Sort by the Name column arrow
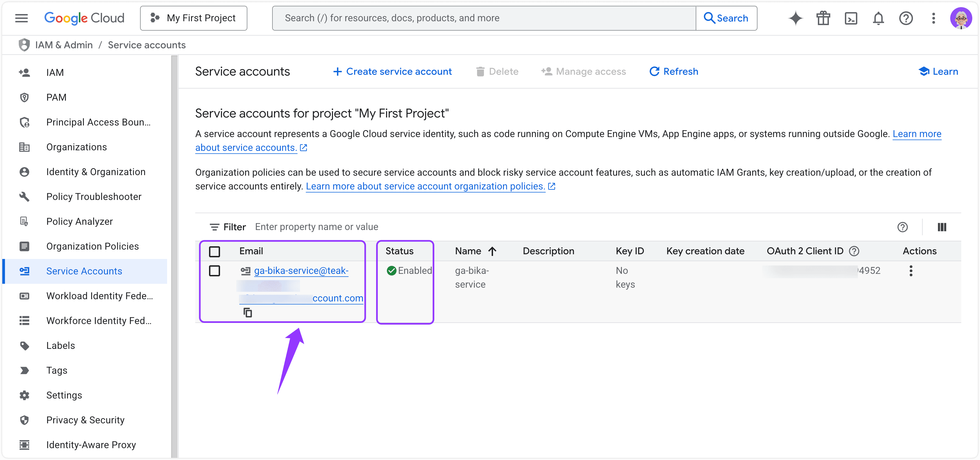The image size is (980, 460). (492, 251)
